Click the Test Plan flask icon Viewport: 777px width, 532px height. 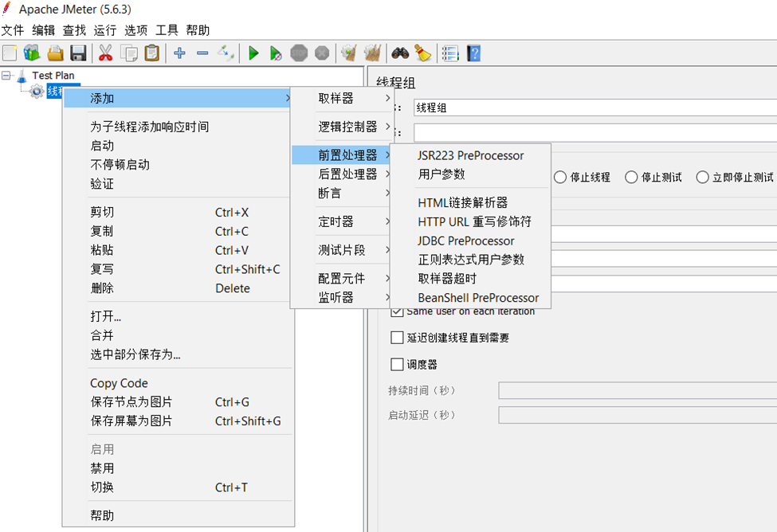(22, 76)
